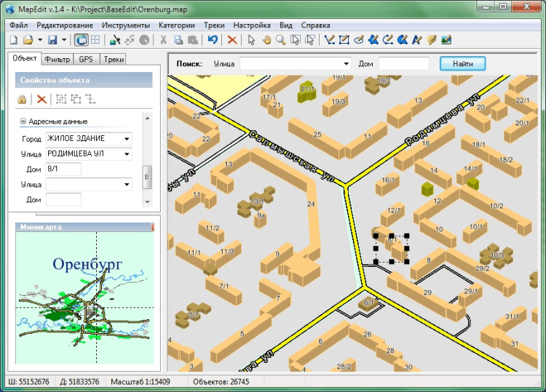Click the properties panel vertical scrollbar thumb
The height and width of the screenshot is (392, 546).
[147, 176]
